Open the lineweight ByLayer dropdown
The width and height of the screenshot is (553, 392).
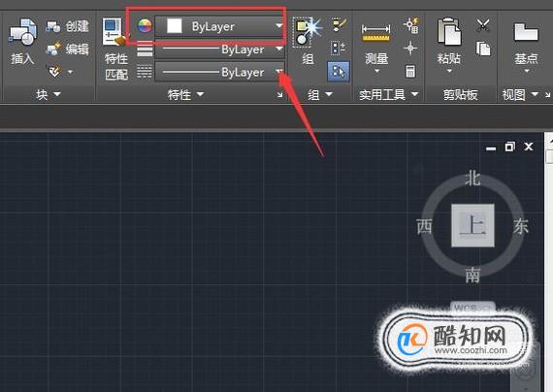(219, 49)
